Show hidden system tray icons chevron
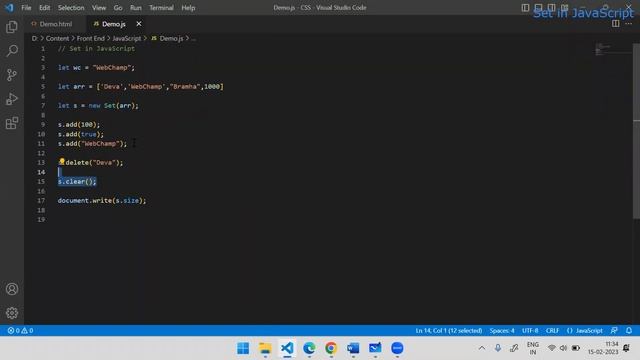Viewport: 640px width, 360px height. point(482,348)
